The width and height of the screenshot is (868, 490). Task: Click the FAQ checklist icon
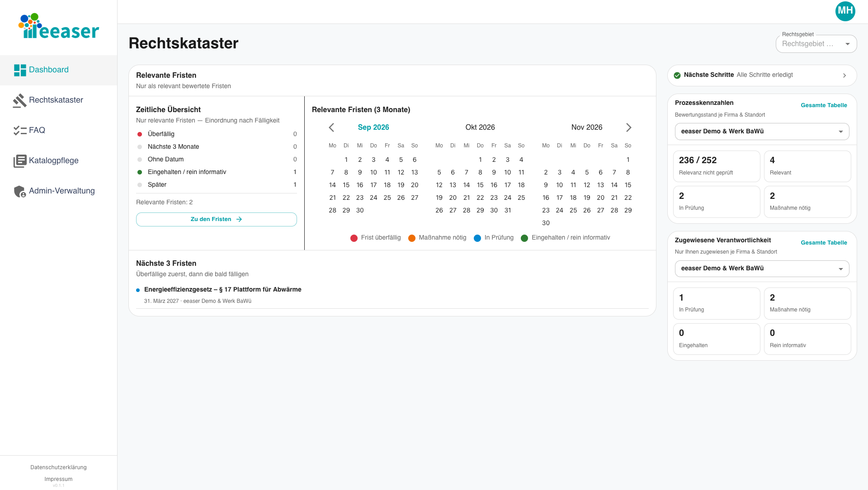[x=20, y=131]
